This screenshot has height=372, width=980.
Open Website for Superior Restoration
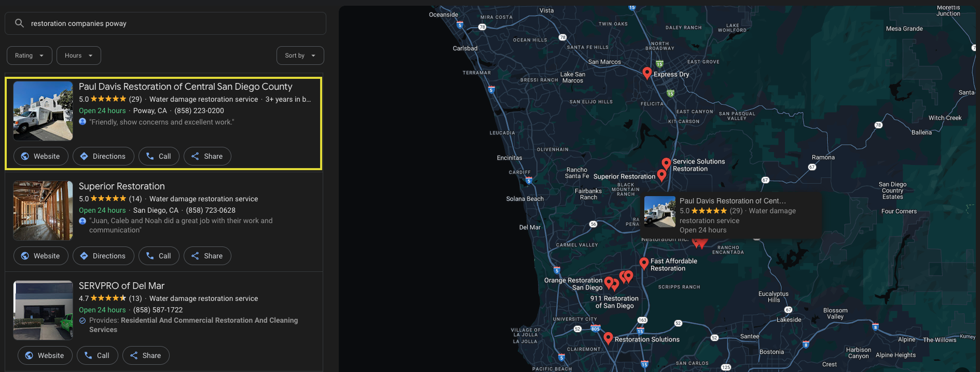(x=41, y=256)
